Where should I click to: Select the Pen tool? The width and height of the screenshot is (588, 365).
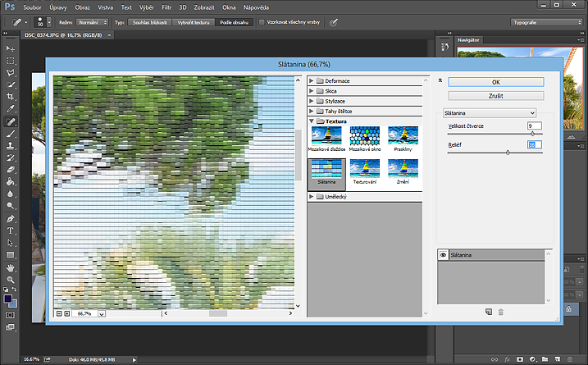click(10, 218)
